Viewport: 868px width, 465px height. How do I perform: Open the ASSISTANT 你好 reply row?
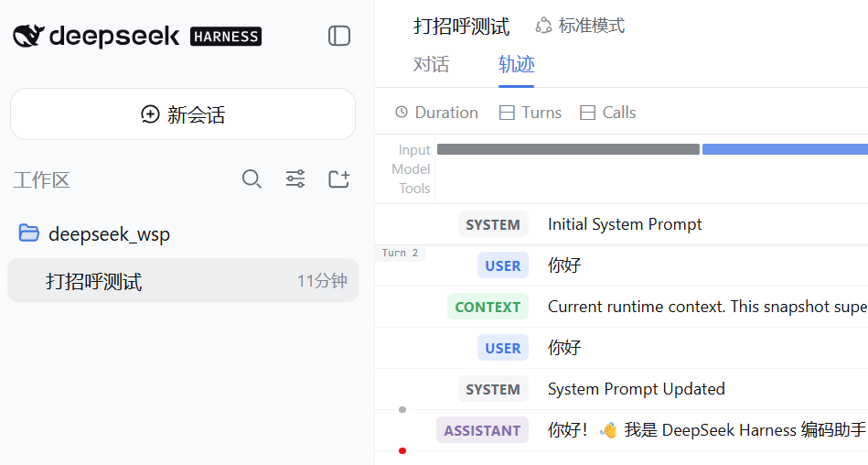click(x=622, y=430)
